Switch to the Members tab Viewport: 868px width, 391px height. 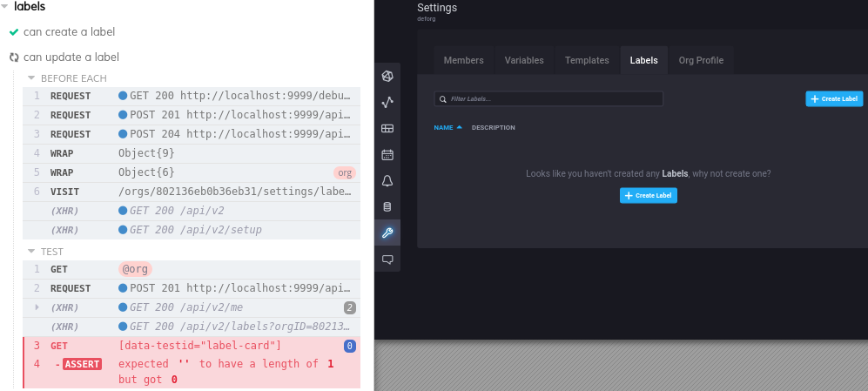pyautogui.click(x=464, y=60)
